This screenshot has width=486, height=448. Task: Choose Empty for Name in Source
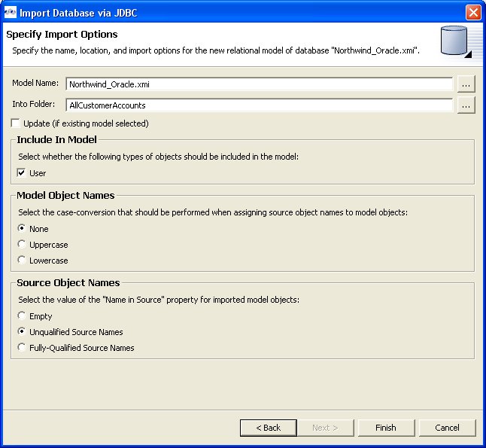click(22, 316)
